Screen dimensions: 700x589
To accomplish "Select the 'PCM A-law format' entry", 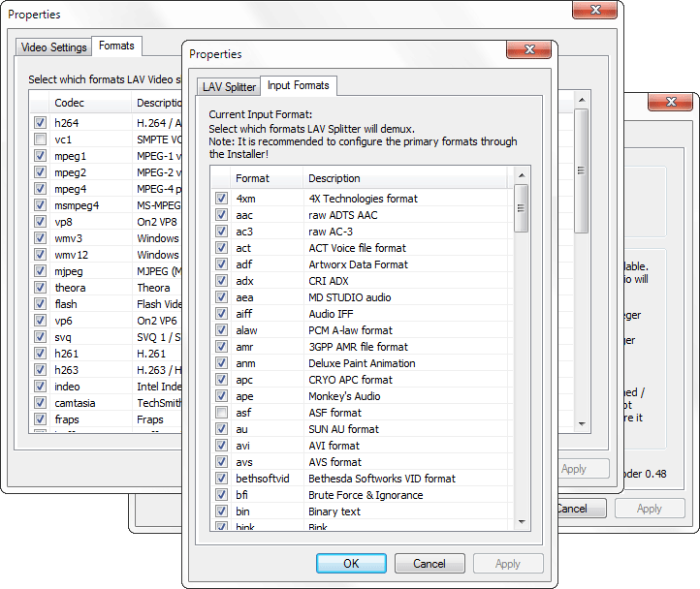I will 350,330.
